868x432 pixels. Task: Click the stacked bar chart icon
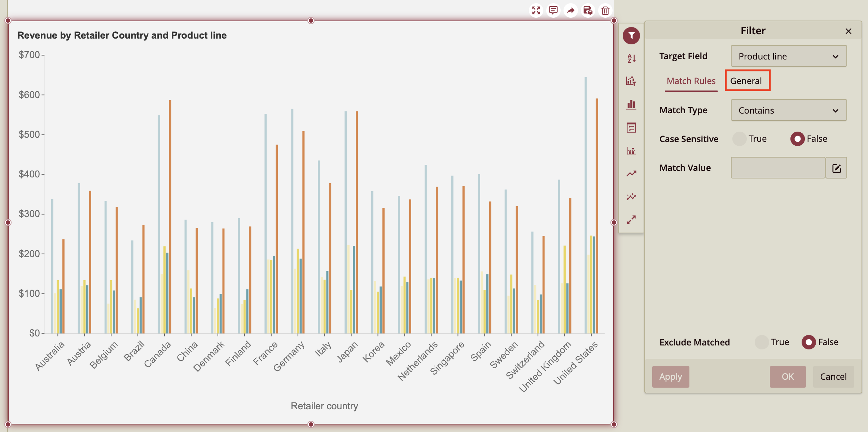pos(631,151)
